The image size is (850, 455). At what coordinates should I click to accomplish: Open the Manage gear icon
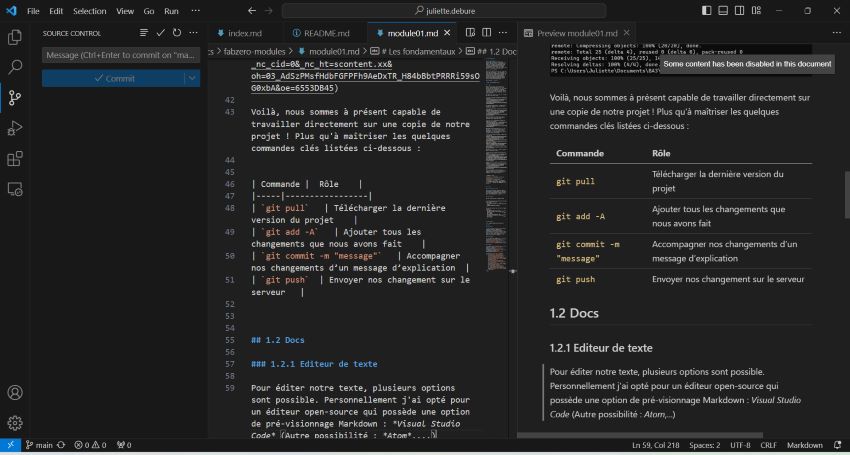(15, 422)
